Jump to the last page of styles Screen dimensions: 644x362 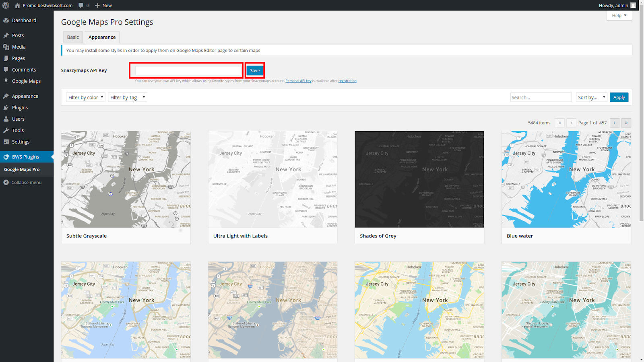(626, 123)
